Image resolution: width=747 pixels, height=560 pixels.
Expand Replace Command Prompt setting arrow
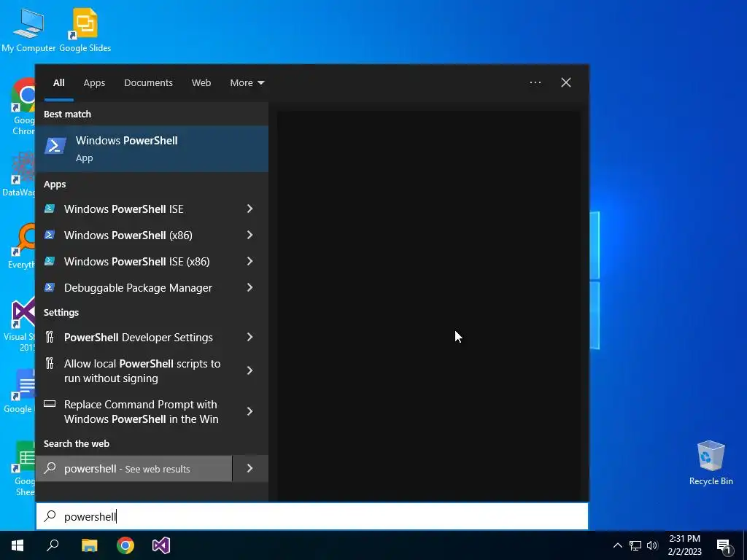[249, 411]
